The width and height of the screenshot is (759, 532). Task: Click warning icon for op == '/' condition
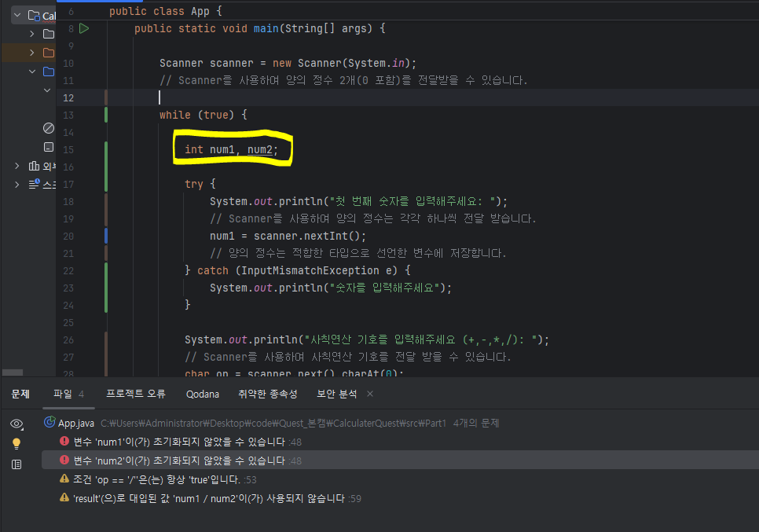(x=64, y=479)
